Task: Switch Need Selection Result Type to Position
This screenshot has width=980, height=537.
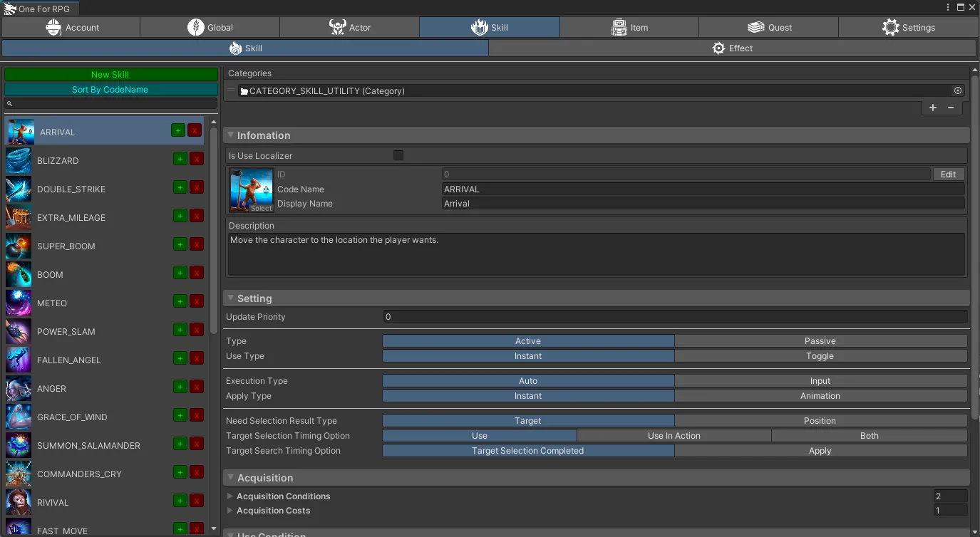Action: (820, 421)
